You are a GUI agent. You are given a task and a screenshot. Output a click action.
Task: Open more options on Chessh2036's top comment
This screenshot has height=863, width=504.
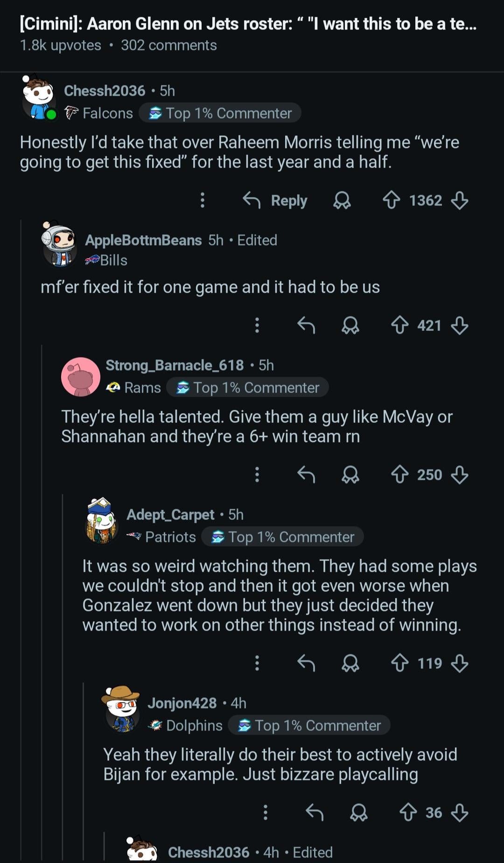tap(202, 201)
